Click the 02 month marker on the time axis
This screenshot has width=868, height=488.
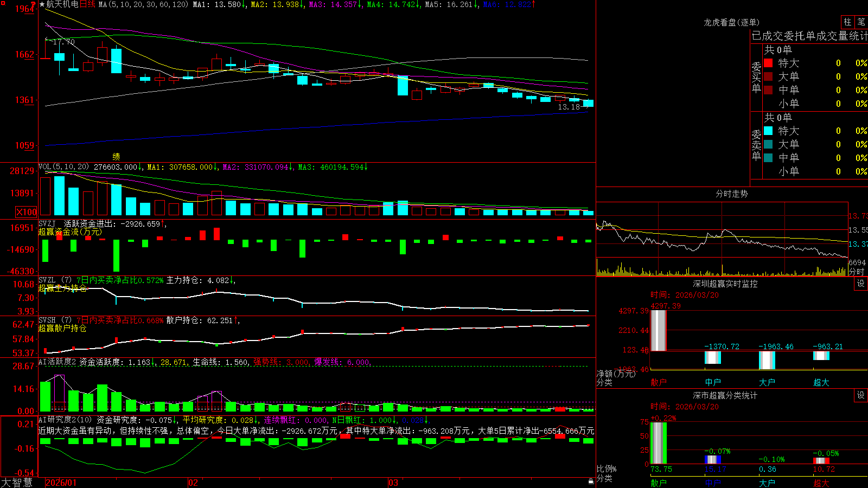coord(193,483)
